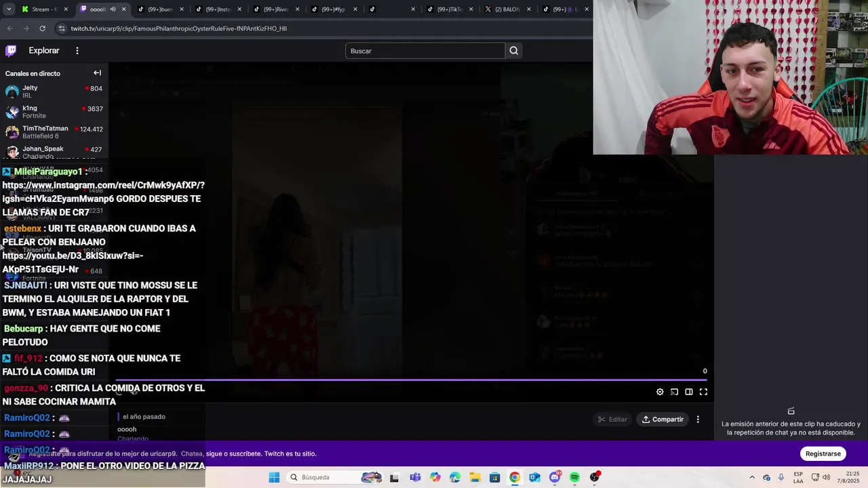Open the ESP LAA language selector

coord(798,477)
